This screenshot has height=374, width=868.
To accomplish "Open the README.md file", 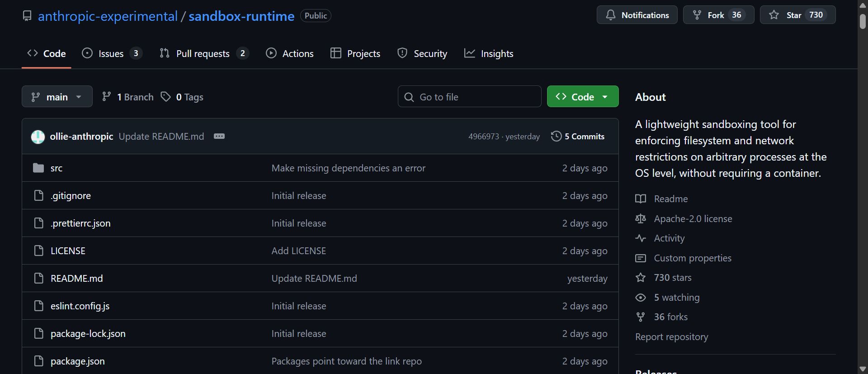I will 77,279.
